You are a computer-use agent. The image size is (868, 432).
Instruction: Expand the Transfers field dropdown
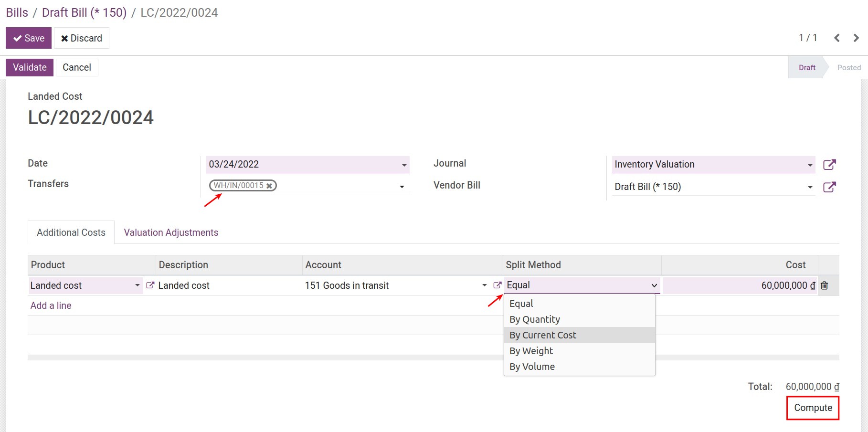402,186
